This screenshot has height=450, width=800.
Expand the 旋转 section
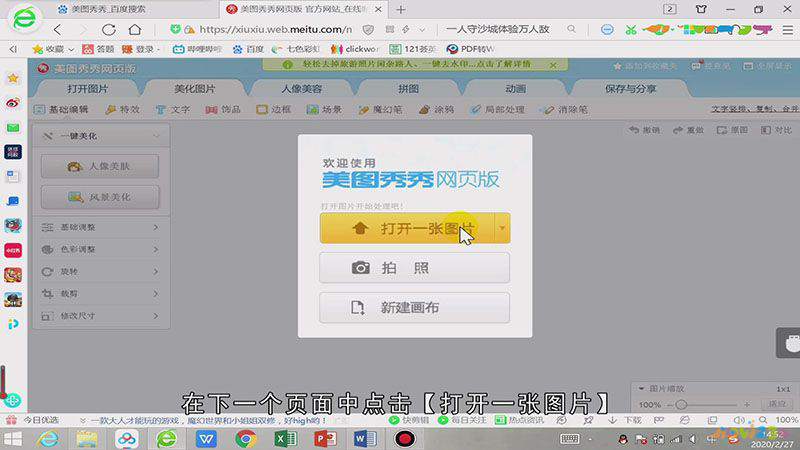tap(101, 271)
